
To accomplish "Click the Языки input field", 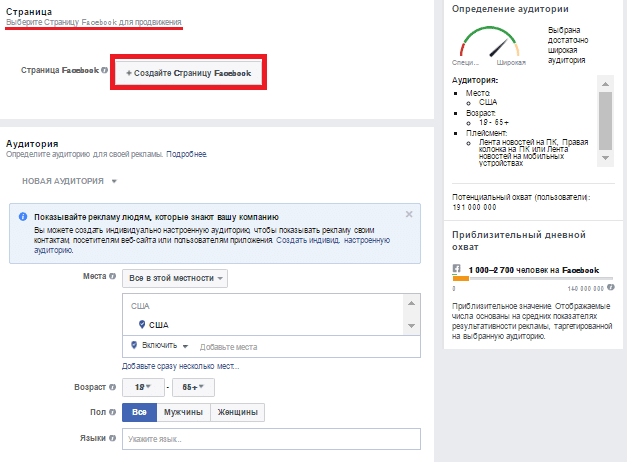I will click(271, 438).
